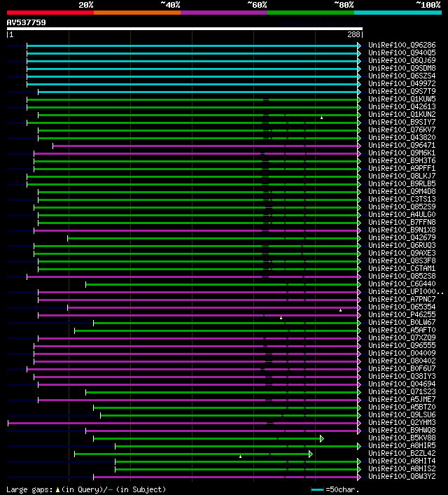Open hit UniRef100_B0F6U7

[x=402, y=368]
